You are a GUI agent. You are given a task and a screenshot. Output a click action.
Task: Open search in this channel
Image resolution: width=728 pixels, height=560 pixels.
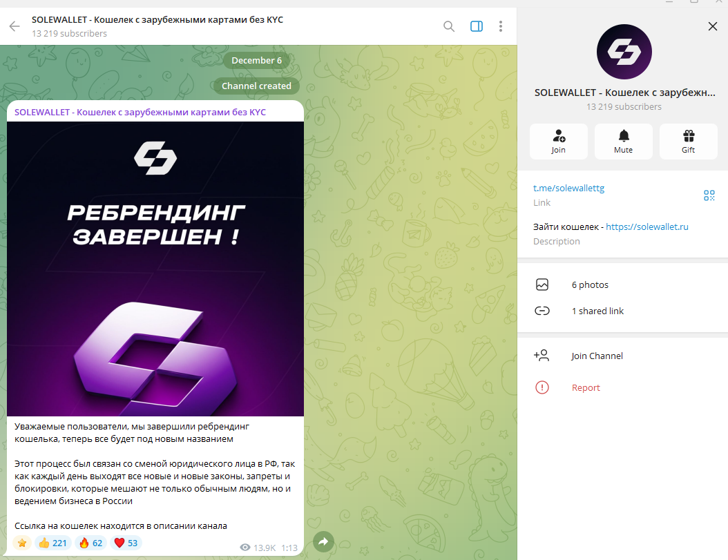(x=448, y=26)
